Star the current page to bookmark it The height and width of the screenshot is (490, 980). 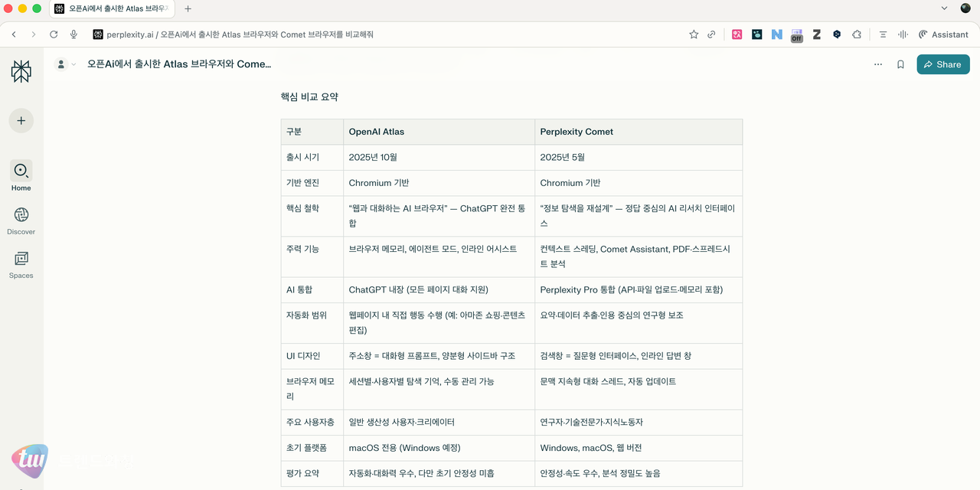(x=693, y=34)
